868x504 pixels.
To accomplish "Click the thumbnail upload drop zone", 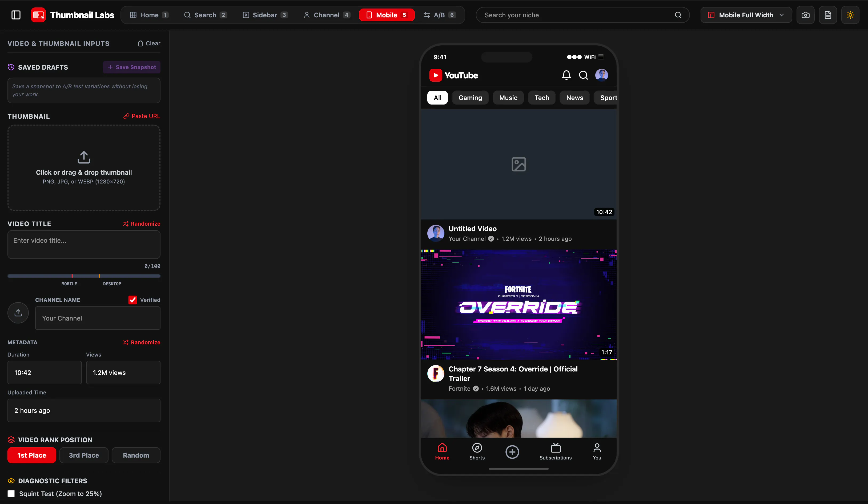I will (84, 168).
